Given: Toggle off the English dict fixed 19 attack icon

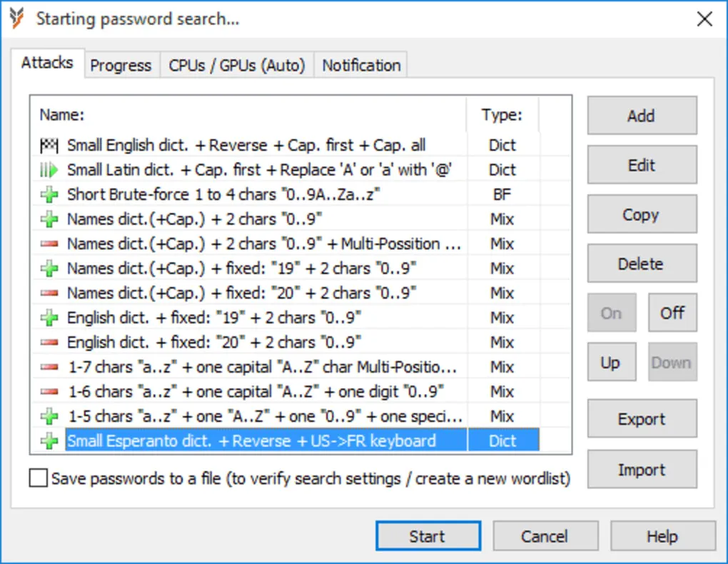Looking at the screenshot, I should [x=49, y=317].
